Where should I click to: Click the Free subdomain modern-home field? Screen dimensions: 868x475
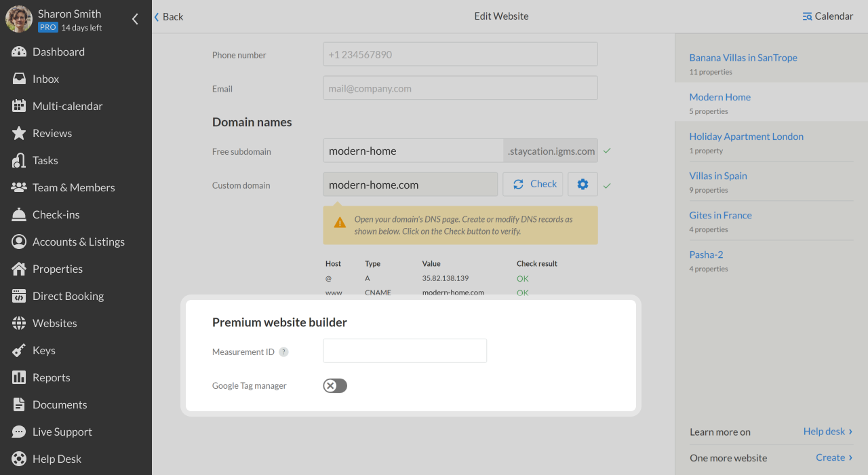413,151
